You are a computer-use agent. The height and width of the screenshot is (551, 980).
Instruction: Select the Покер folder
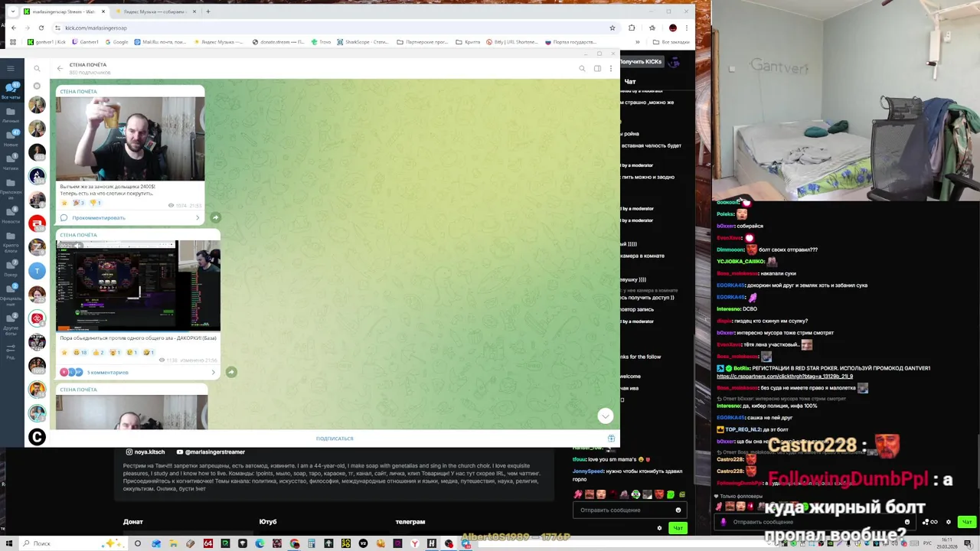(x=11, y=269)
